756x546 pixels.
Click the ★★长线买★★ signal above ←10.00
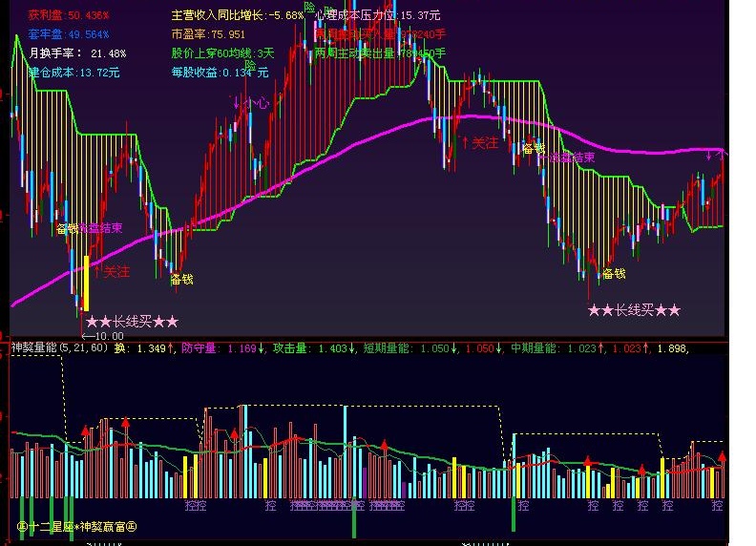click(132, 322)
